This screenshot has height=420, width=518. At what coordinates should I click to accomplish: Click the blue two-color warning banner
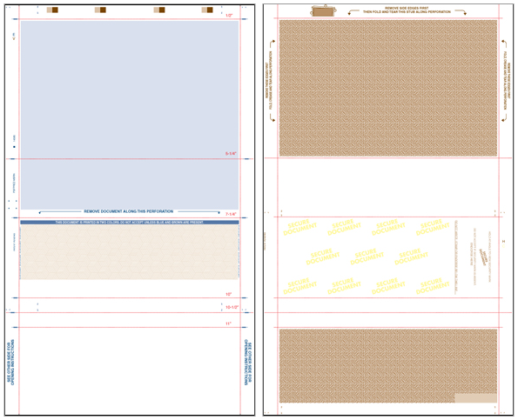pyautogui.click(x=130, y=223)
